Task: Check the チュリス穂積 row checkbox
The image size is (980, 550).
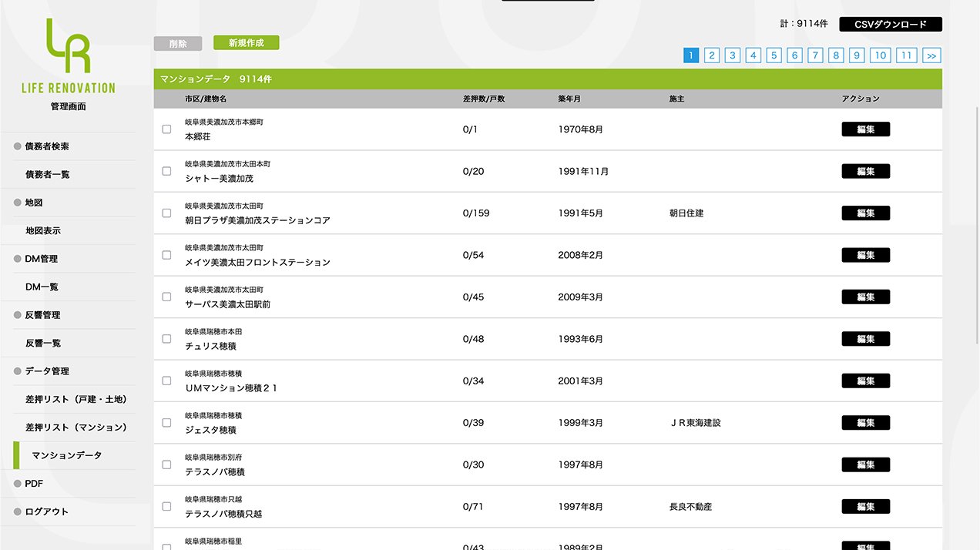Action: pos(166,339)
